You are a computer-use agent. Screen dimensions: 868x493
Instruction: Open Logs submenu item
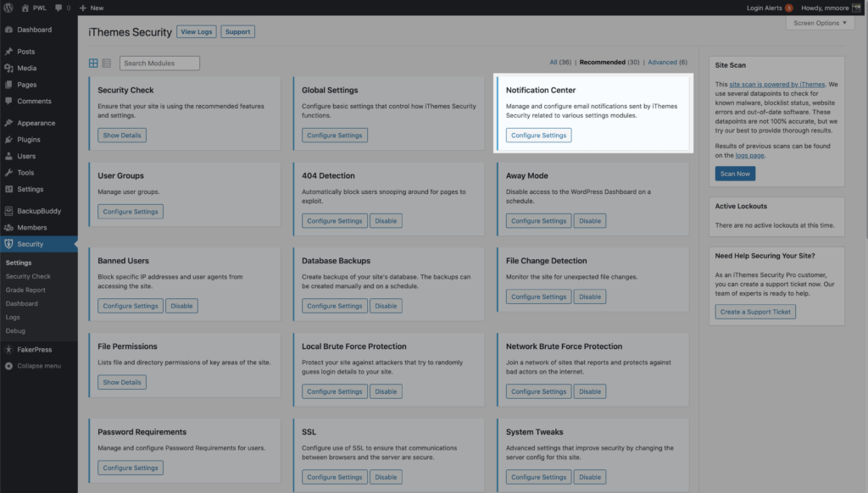[13, 318]
